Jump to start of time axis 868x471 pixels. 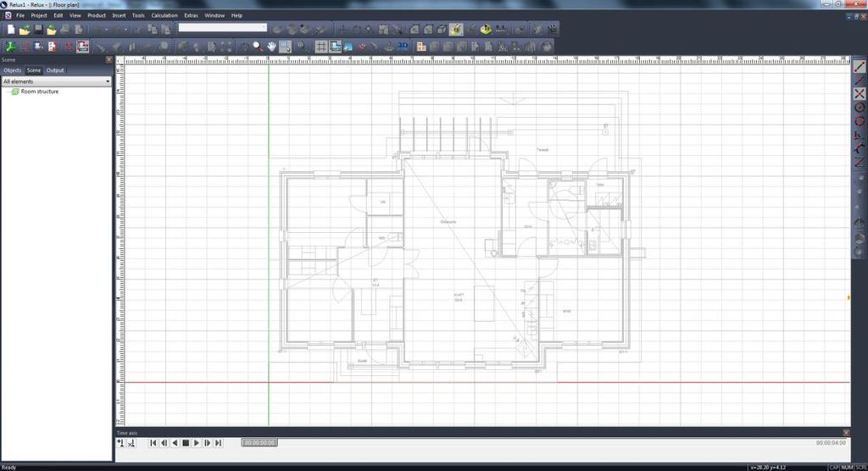(153, 443)
